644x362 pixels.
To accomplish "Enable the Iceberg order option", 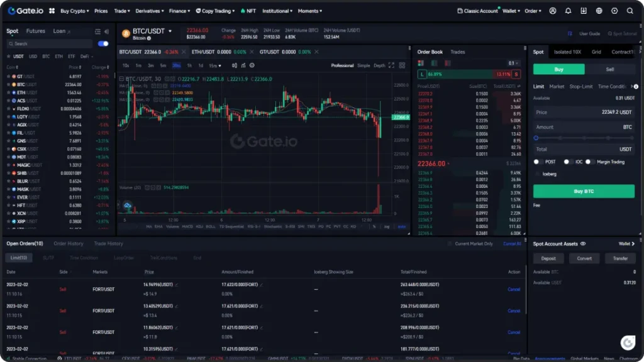I will [x=536, y=173].
